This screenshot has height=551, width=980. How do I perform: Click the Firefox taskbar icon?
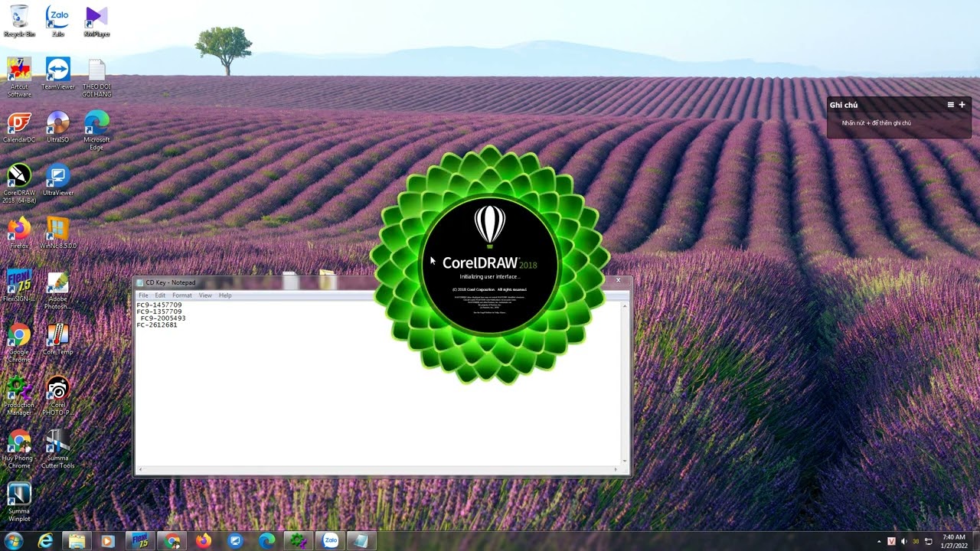tap(203, 541)
